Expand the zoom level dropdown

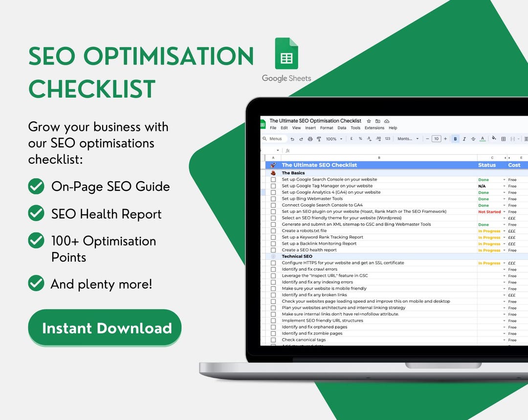coord(334,139)
